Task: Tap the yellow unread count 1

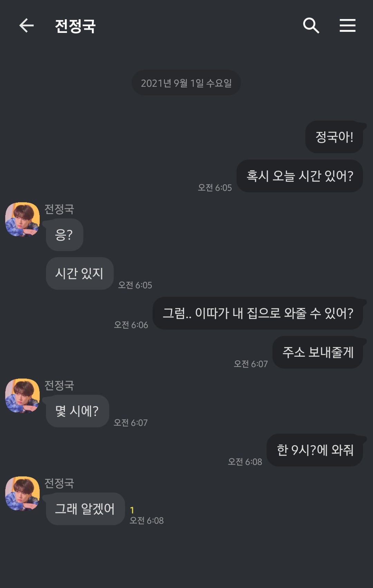Action: pos(132,510)
